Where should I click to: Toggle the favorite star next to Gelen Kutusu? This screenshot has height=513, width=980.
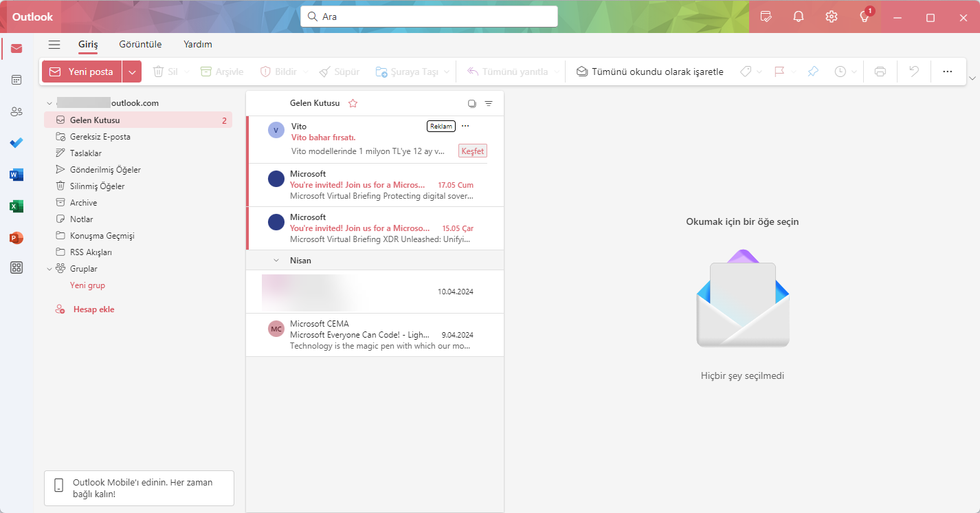coord(353,103)
